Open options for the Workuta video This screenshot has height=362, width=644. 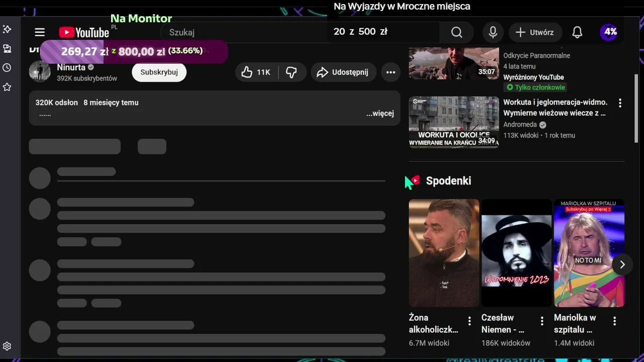pos(620,103)
